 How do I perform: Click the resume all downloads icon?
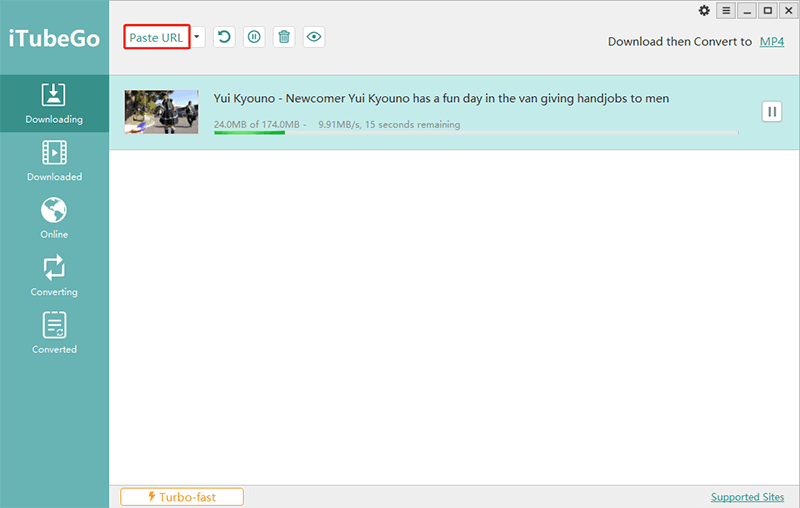[x=224, y=37]
